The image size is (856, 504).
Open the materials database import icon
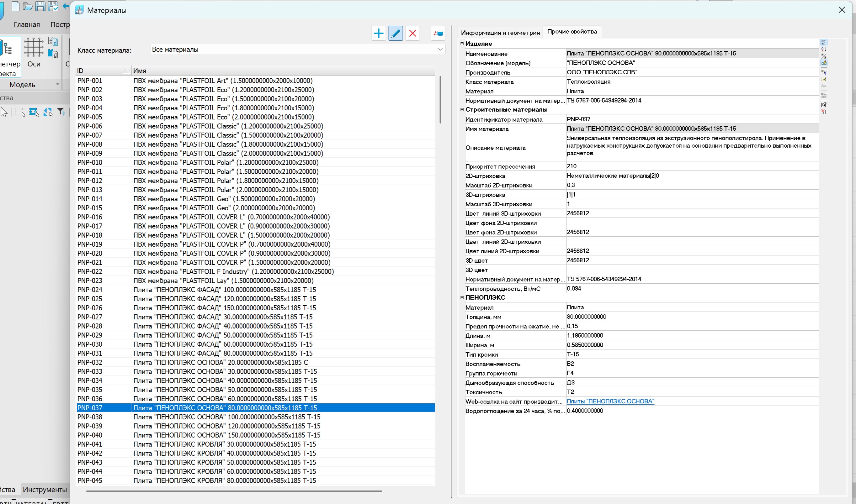coord(438,33)
